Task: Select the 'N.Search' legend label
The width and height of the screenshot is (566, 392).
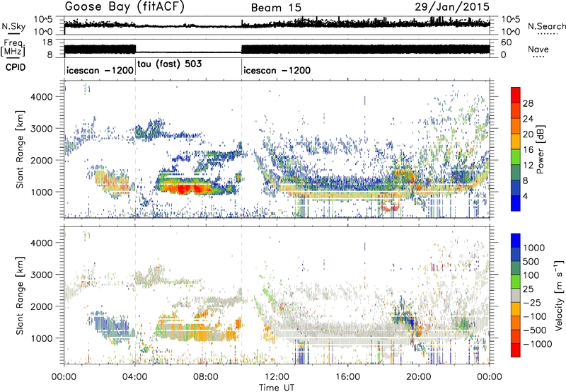Action: point(546,26)
